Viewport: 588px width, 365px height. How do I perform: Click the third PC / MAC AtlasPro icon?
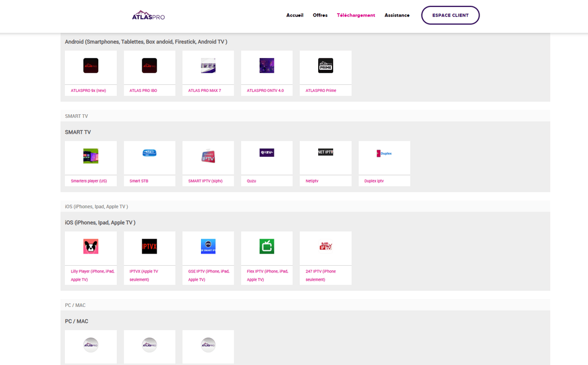point(208,345)
